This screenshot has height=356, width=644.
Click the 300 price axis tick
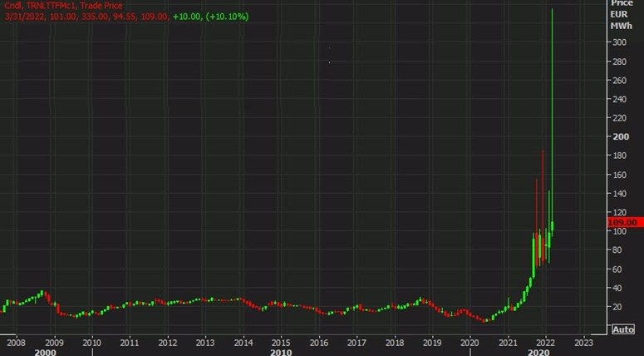tap(619, 42)
